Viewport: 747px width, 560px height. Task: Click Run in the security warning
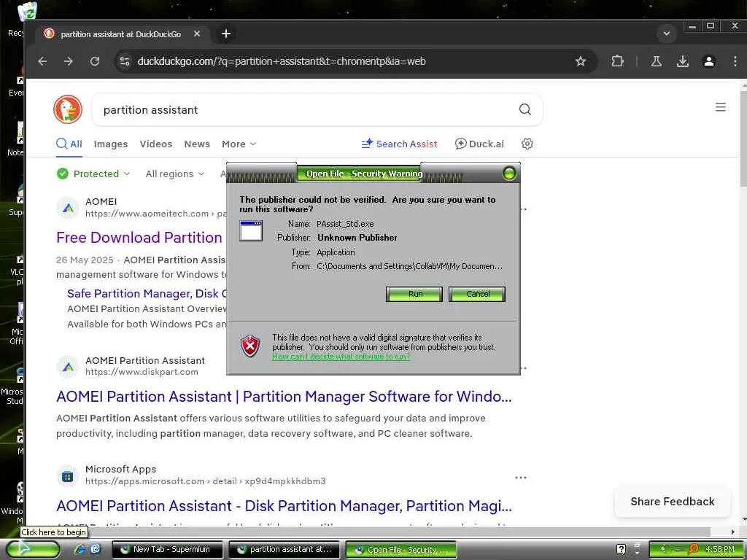coord(415,294)
